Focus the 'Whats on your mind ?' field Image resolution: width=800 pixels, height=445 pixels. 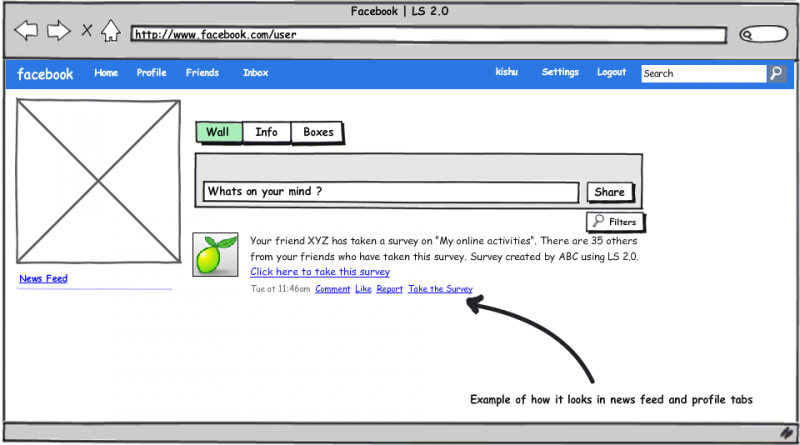tap(391, 192)
